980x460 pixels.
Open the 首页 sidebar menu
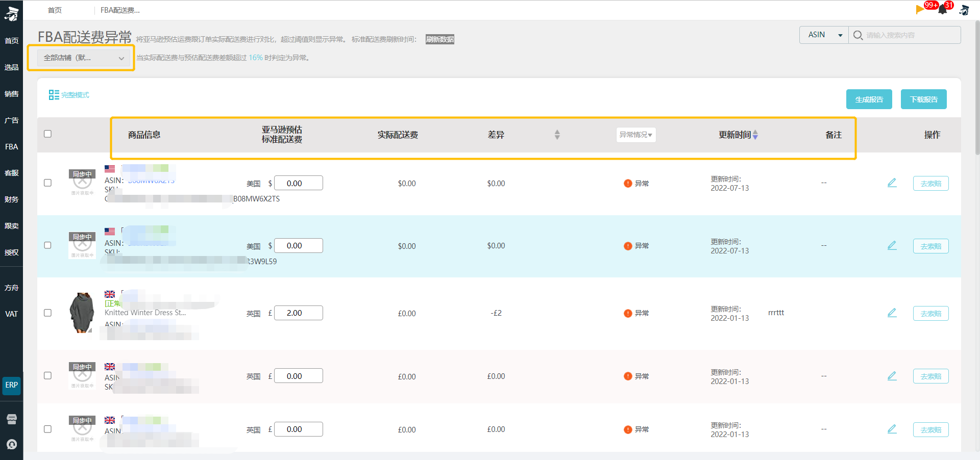pyautogui.click(x=11, y=41)
